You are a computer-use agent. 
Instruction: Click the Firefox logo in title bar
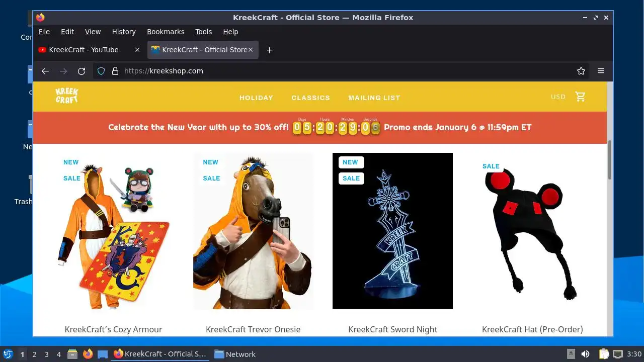click(x=40, y=17)
